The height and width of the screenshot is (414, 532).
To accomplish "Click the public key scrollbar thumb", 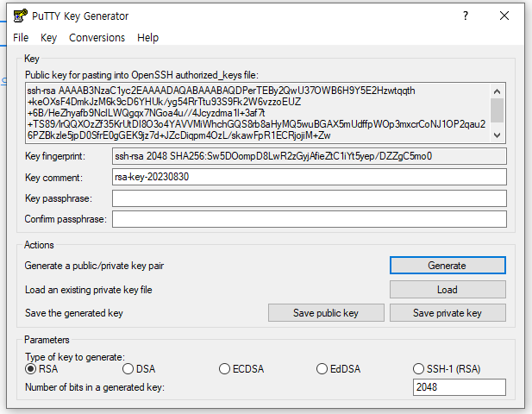I will point(497,110).
